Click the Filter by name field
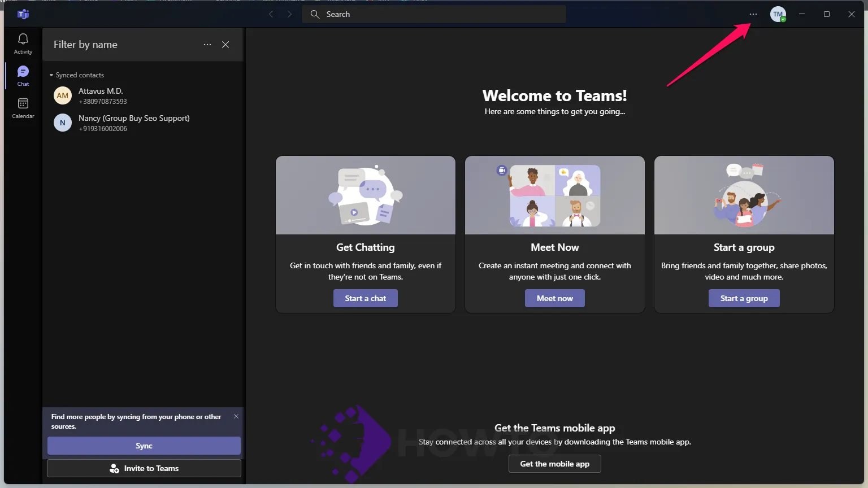The width and height of the screenshot is (868, 488). (x=85, y=45)
